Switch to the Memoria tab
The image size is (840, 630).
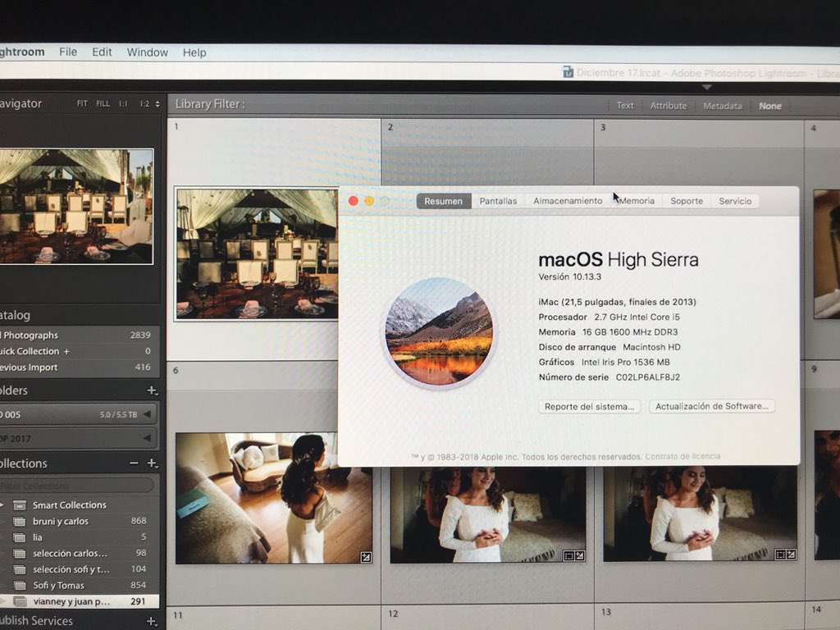637,201
